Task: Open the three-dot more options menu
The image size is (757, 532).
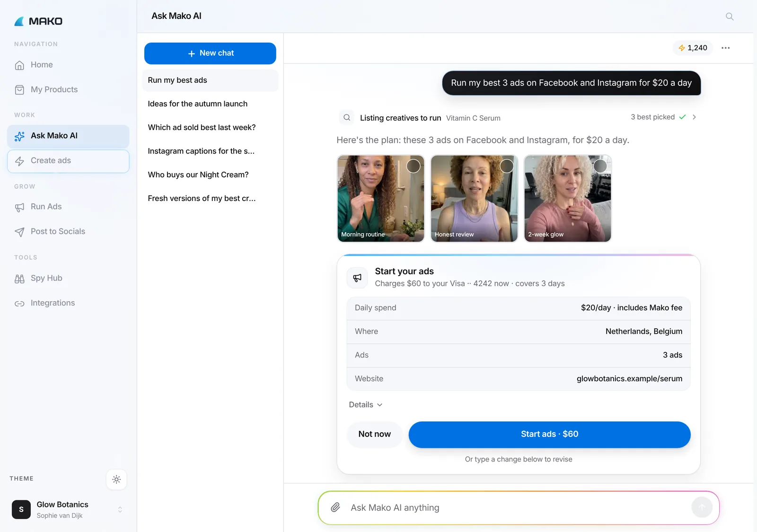Action: point(725,48)
